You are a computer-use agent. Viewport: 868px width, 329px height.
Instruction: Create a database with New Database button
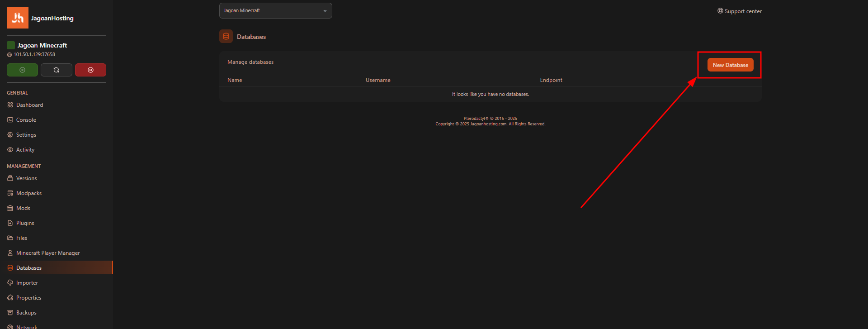[x=730, y=65]
